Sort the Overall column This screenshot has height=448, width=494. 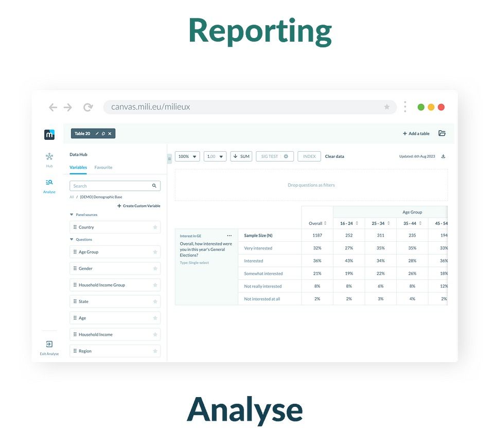click(x=325, y=223)
